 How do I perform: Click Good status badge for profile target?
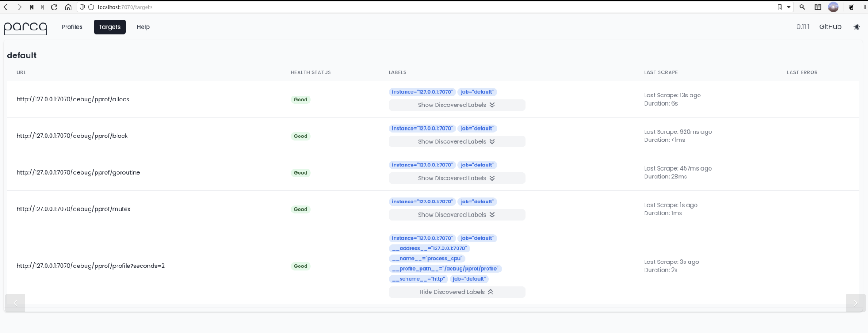pos(300,266)
